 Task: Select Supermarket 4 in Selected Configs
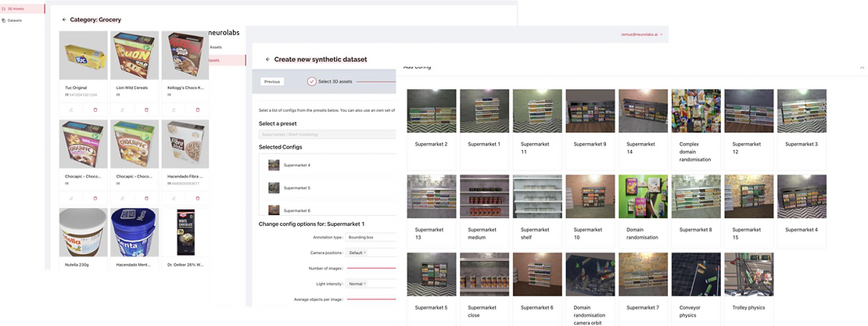click(328, 165)
